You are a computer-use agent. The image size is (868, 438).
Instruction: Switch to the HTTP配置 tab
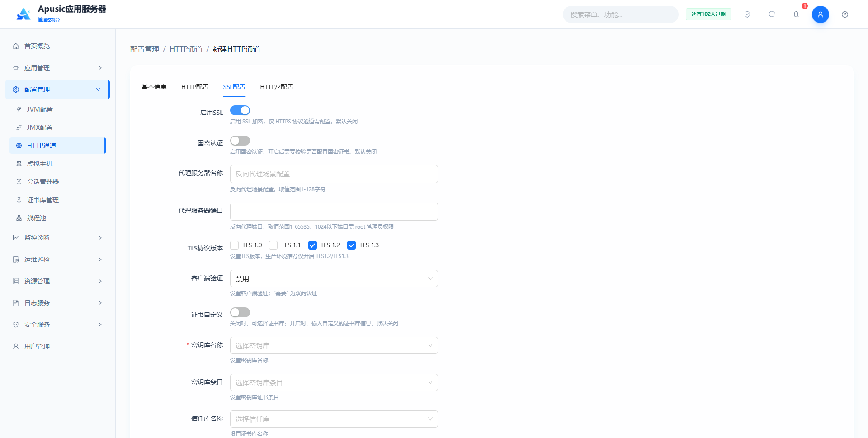tap(195, 87)
